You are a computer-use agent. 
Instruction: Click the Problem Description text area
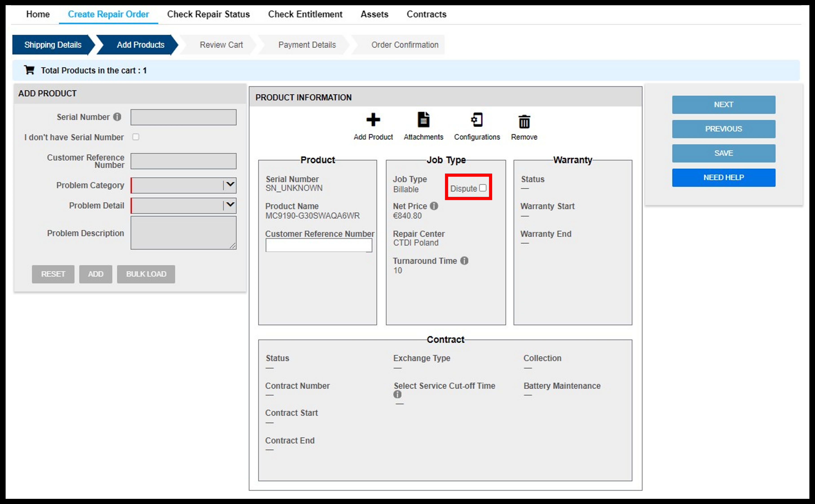point(183,233)
